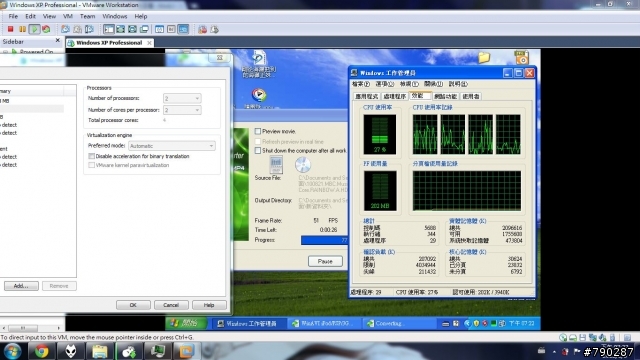
Task: Open the file explorer folder on host taskbar
Action: 100,351
